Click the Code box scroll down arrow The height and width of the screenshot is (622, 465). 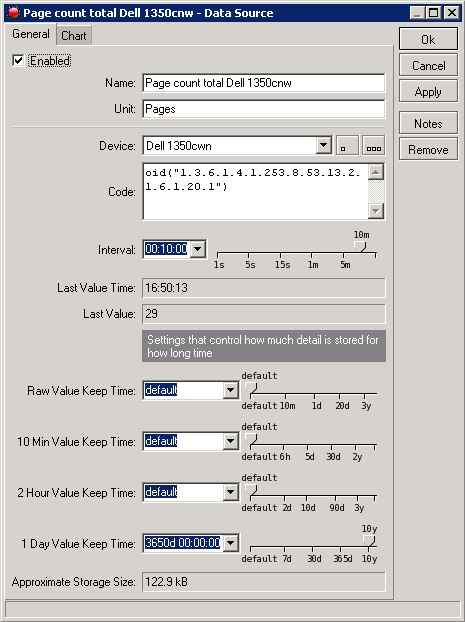376,211
